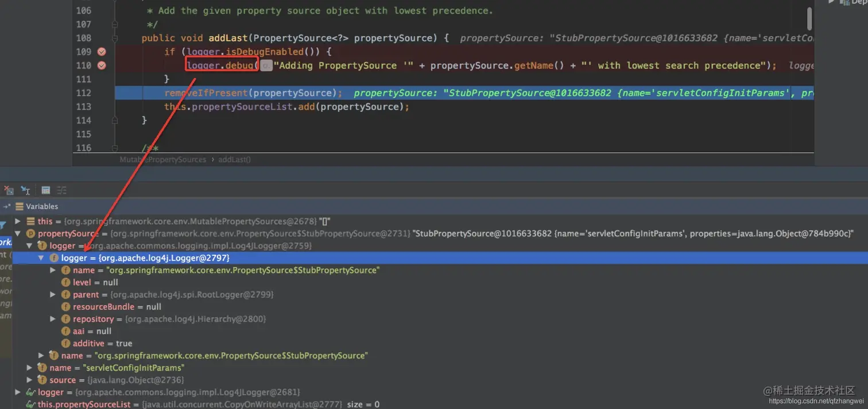
Task: Toggle the breakpoint on line 110
Action: point(102,65)
